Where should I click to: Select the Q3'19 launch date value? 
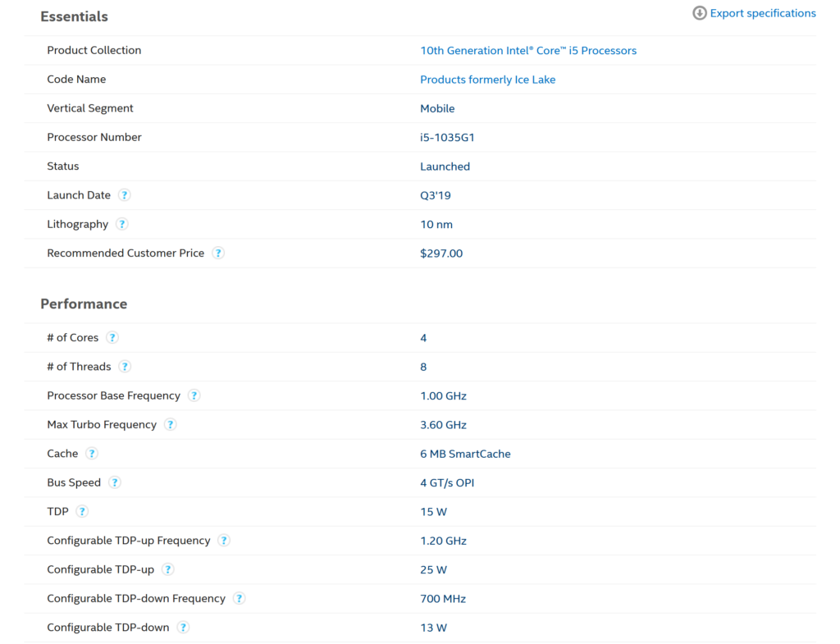[x=436, y=195]
